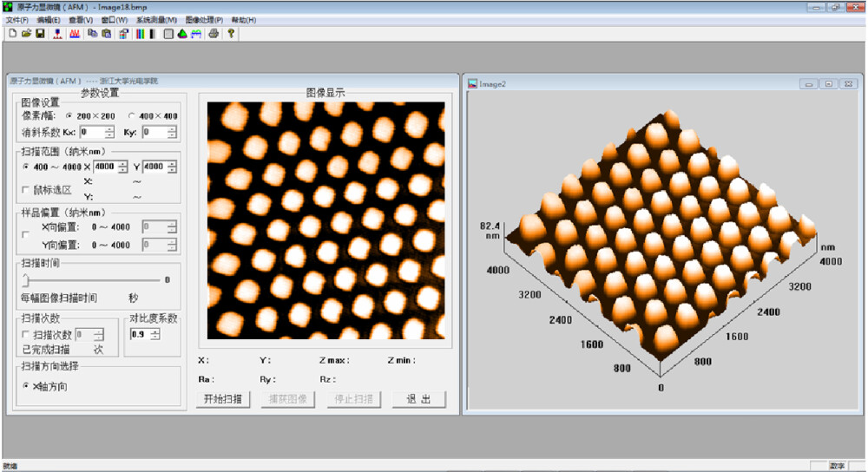Viewport: 868px width, 472px height.
Task: Click the yellow question mark help icon
Action: coord(231,34)
